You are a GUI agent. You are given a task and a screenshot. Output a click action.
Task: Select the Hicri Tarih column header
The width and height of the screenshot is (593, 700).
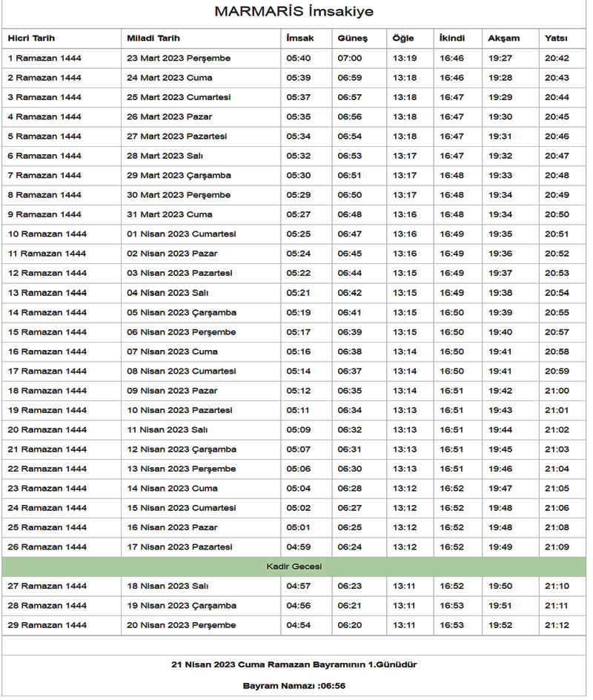pos(31,39)
